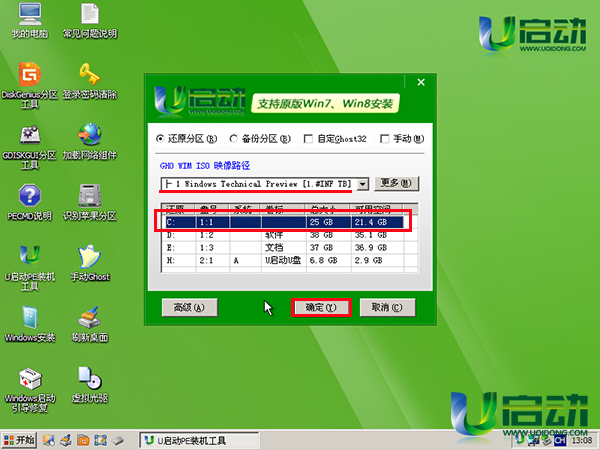The height and width of the screenshot is (450, 600).
Task: Click the 更多(M) button
Action: coord(396,183)
